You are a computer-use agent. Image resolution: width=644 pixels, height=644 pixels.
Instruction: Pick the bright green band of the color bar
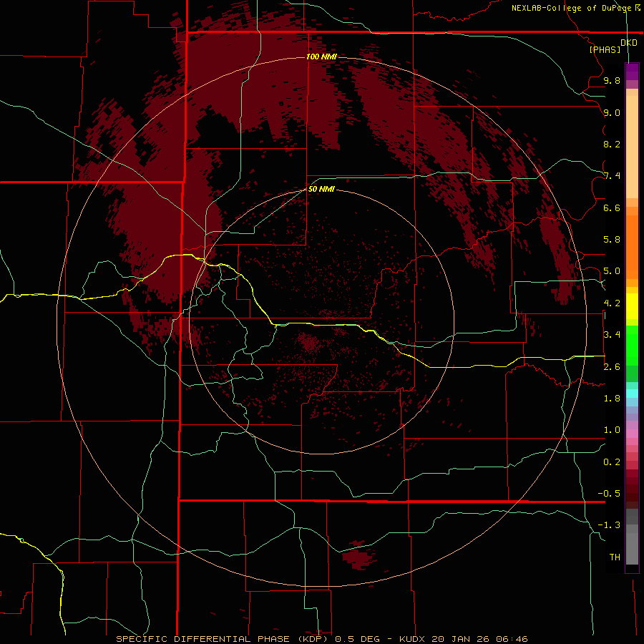(632, 345)
